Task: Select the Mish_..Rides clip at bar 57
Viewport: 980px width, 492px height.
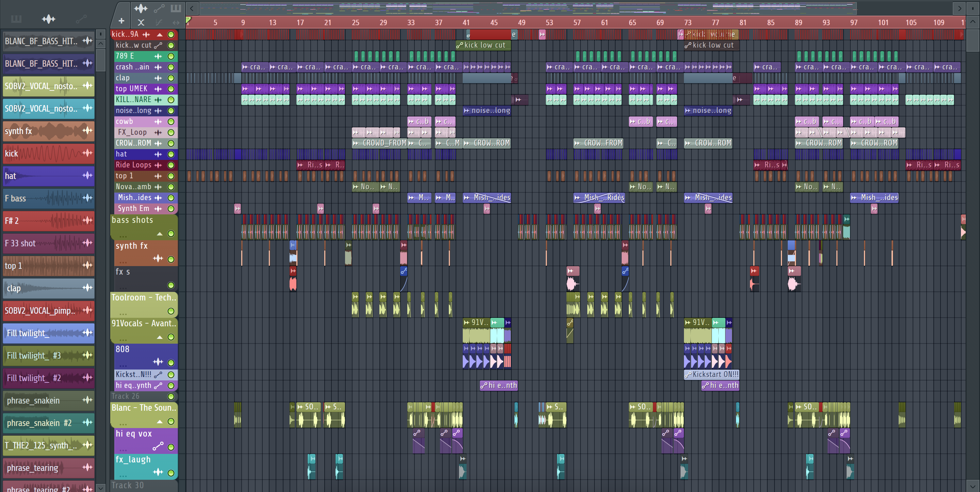Action: pyautogui.click(x=599, y=197)
